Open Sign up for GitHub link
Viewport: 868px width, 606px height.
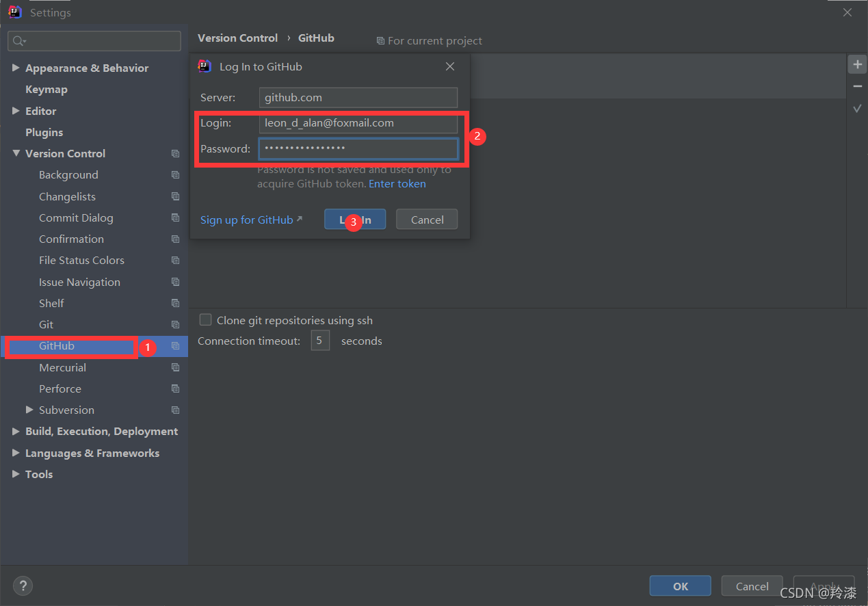coord(251,220)
